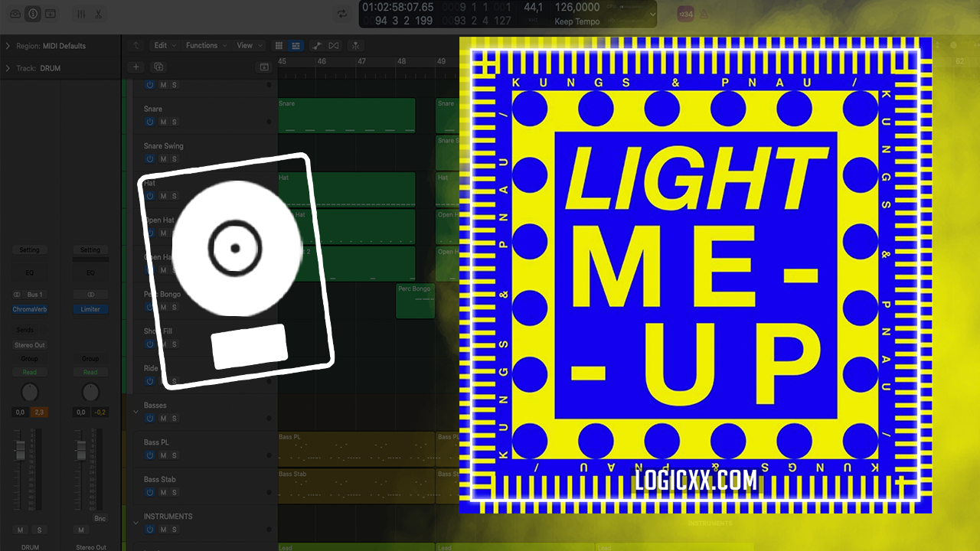The width and height of the screenshot is (980, 551).
Task: Solo the Bass PL track
Action: (175, 455)
